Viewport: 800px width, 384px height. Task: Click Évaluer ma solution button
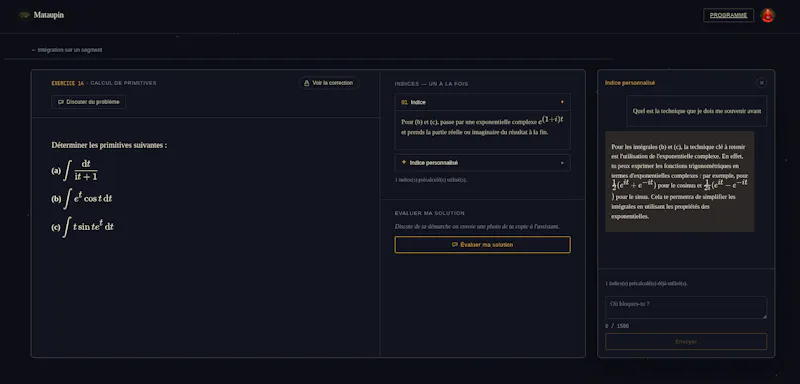pos(482,245)
